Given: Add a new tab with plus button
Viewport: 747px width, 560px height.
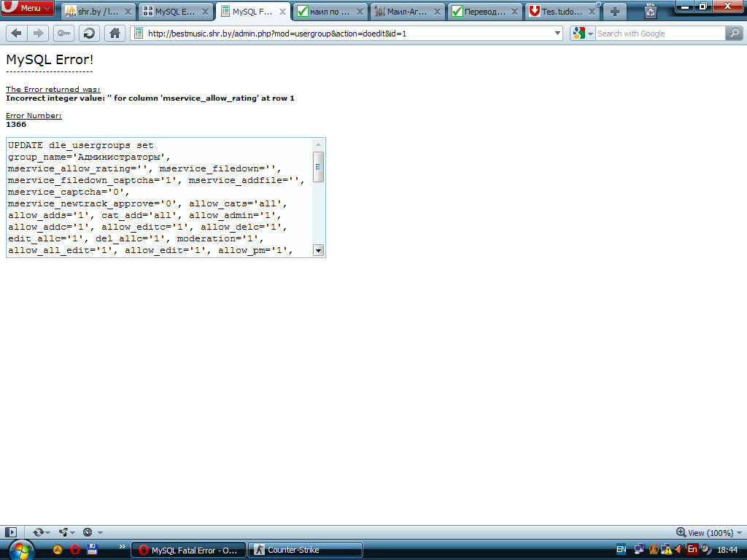Looking at the screenshot, I should point(615,12).
